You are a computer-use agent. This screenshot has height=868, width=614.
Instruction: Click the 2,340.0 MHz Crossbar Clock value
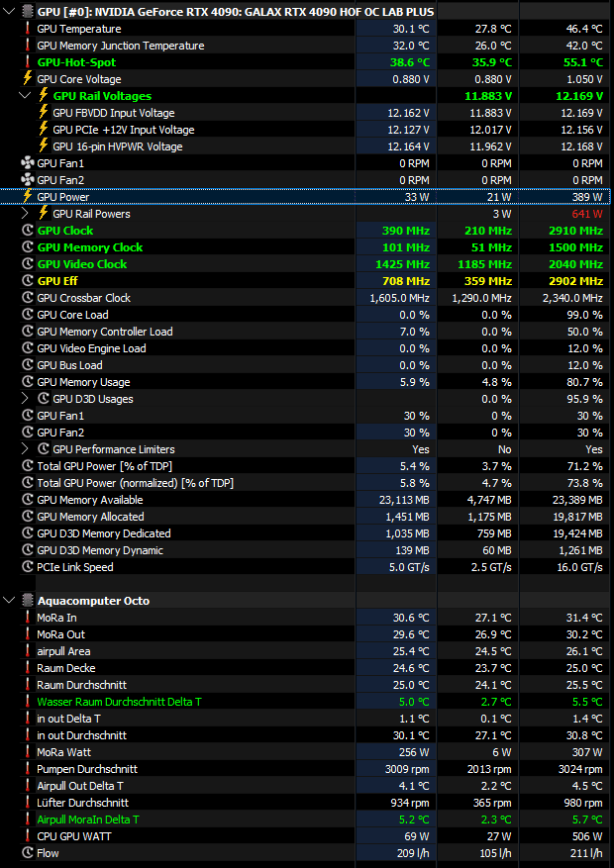click(573, 298)
